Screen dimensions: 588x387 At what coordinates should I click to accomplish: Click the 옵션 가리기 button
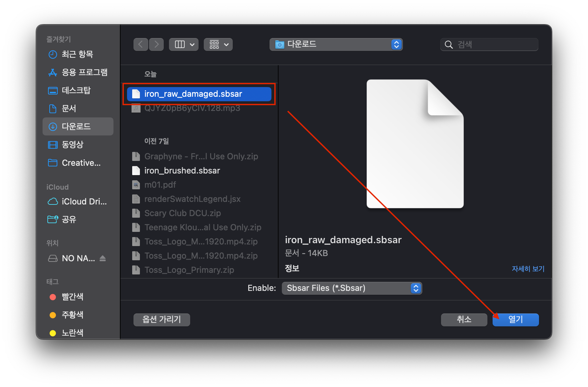[x=162, y=320]
